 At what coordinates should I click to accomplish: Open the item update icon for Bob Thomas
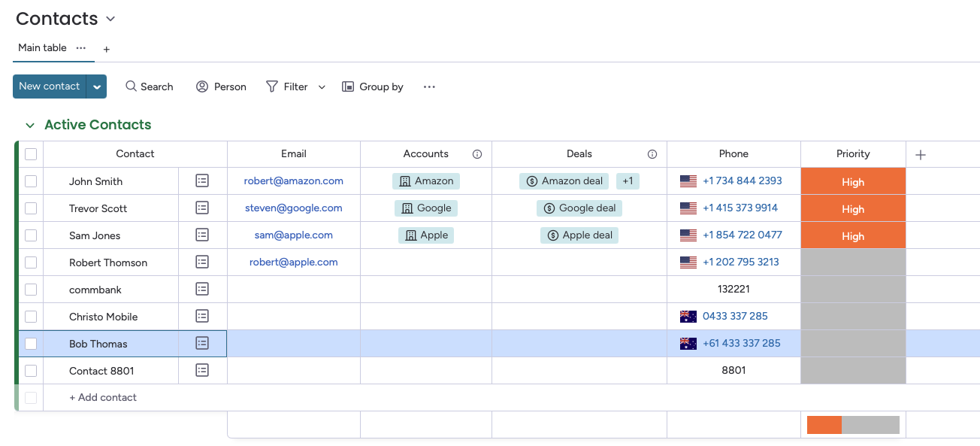tap(202, 343)
